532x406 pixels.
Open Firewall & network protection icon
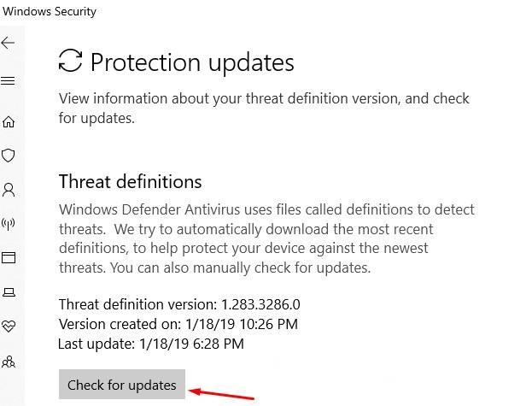pos(9,224)
